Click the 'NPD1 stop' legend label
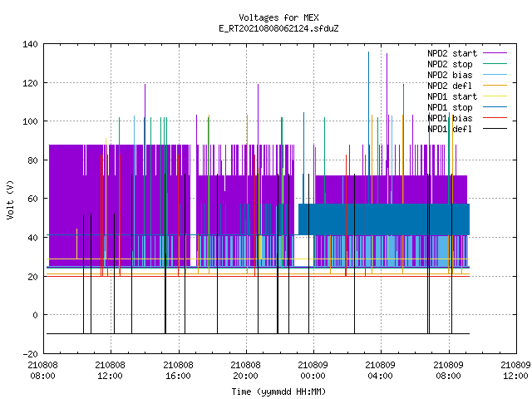This screenshot has height=399, width=532. coord(450,107)
